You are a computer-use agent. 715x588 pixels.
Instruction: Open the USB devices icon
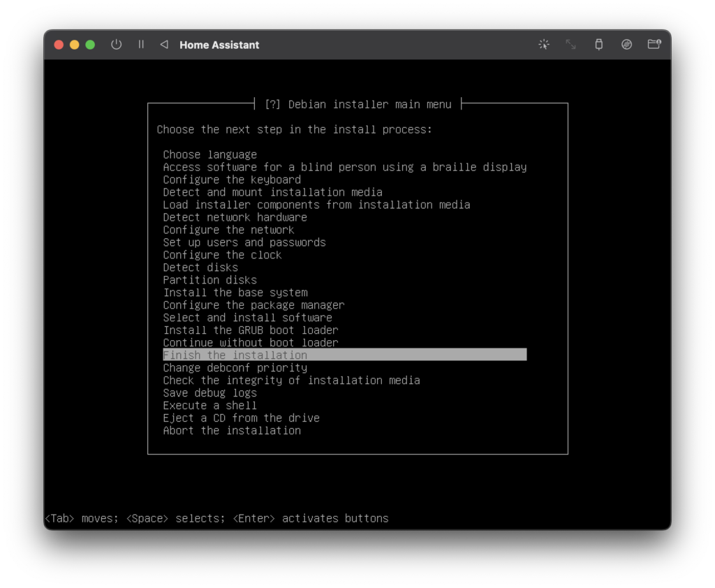point(598,45)
